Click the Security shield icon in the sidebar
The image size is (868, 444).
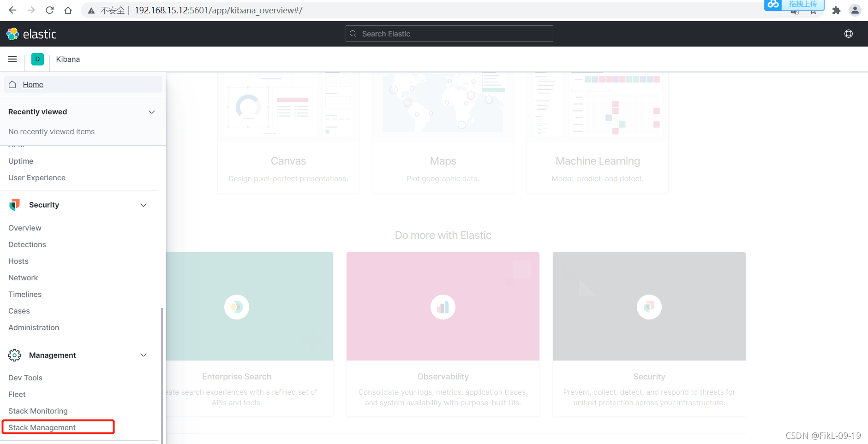pos(15,205)
